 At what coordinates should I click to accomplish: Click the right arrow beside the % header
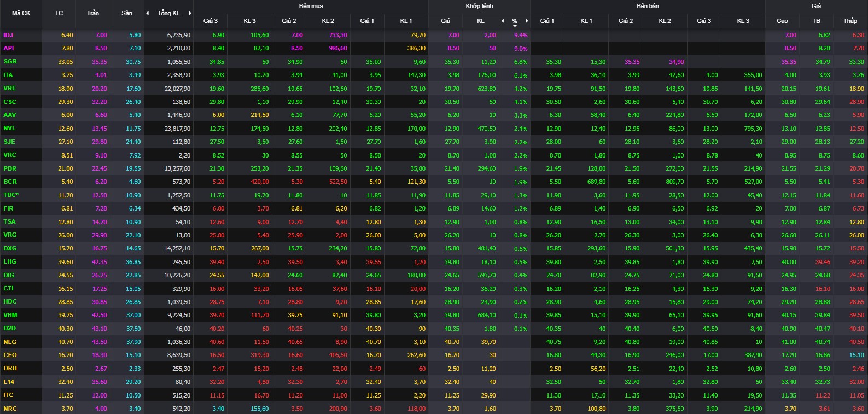(x=527, y=21)
